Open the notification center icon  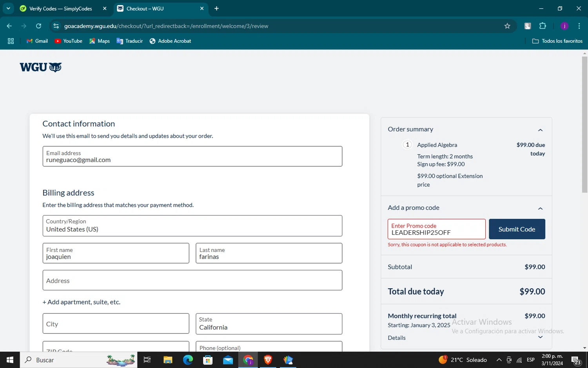[576, 360]
